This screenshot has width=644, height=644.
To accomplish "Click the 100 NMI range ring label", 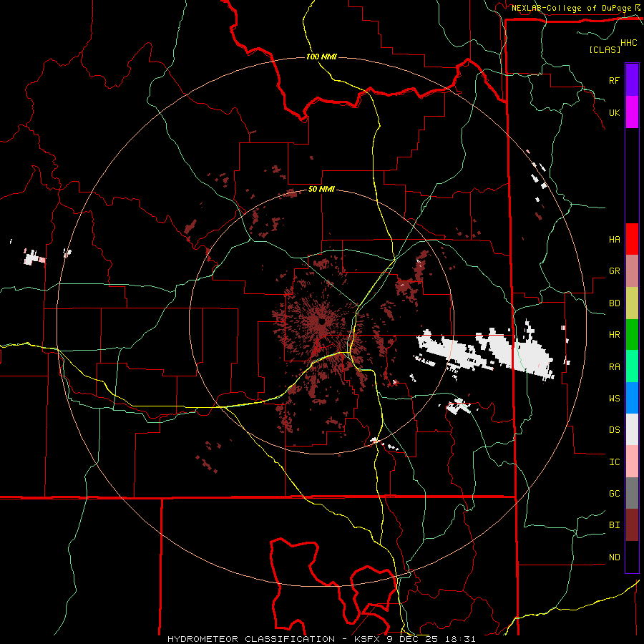I will click(321, 57).
